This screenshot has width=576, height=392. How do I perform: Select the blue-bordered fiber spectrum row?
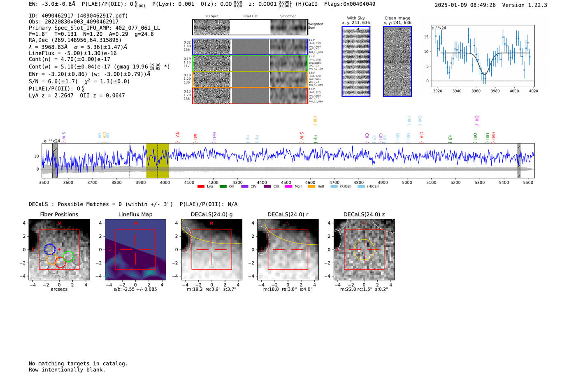click(250, 47)
